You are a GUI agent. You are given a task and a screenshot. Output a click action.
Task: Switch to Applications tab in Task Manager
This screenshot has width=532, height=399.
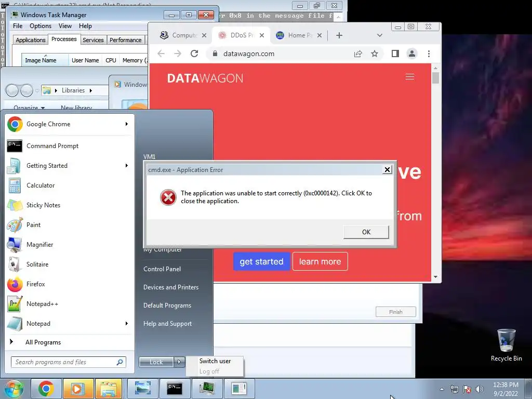tap(31, 40)
